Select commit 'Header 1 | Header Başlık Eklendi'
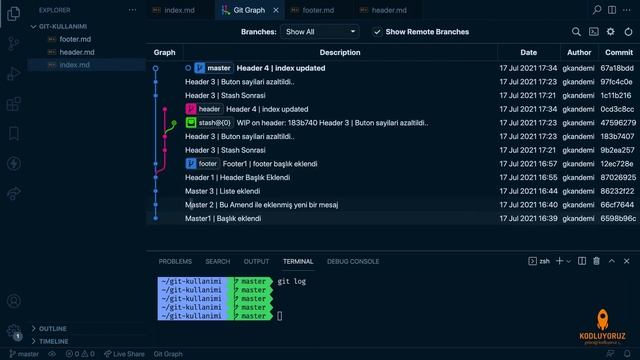 pos(238,178)
